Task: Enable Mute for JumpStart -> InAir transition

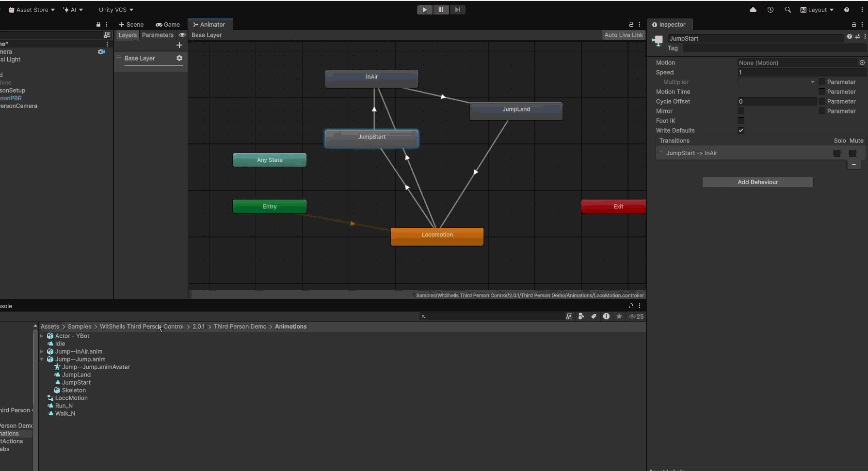Action: point(852,153)
